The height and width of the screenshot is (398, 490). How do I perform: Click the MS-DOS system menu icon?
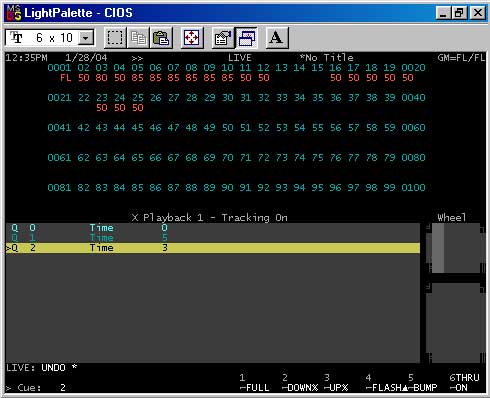pyautogui.click(x=14, y=13)
